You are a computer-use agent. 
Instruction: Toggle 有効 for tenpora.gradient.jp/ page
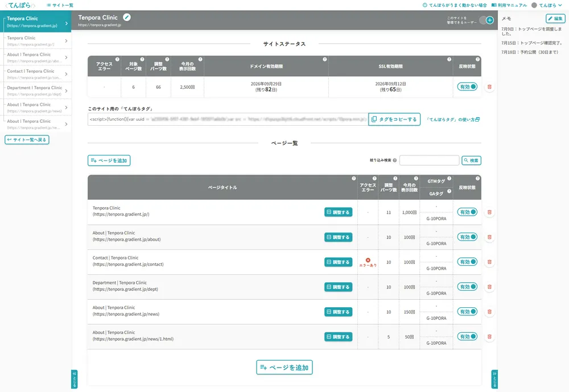point(467,212)
